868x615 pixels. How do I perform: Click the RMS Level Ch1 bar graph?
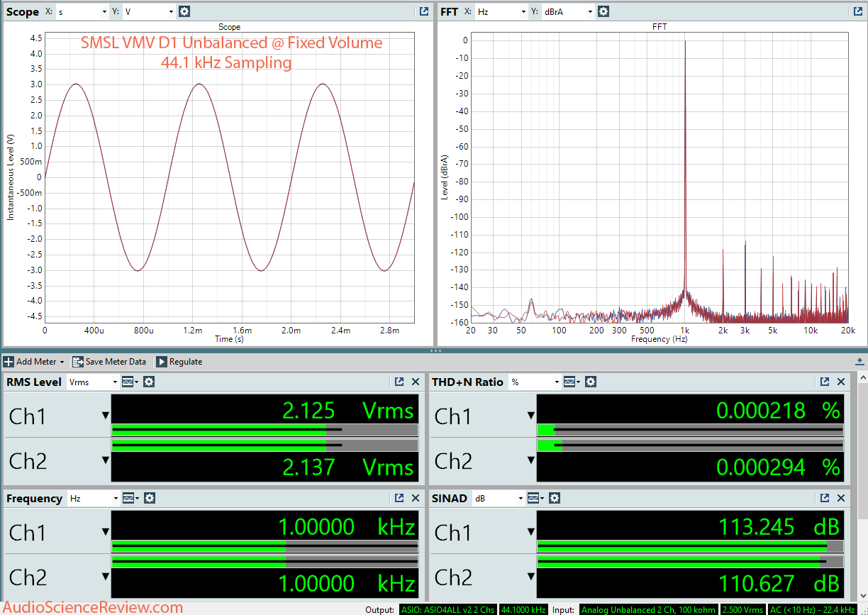(265, 429)
